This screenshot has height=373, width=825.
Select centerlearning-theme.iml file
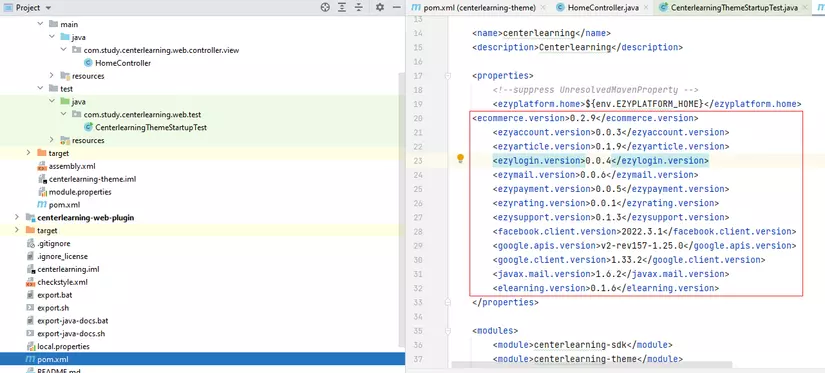(x=93, y=179)
